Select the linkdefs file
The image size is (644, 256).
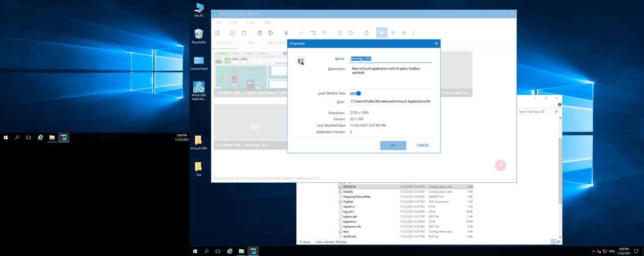pyautogui.click(x=348, y=192)
